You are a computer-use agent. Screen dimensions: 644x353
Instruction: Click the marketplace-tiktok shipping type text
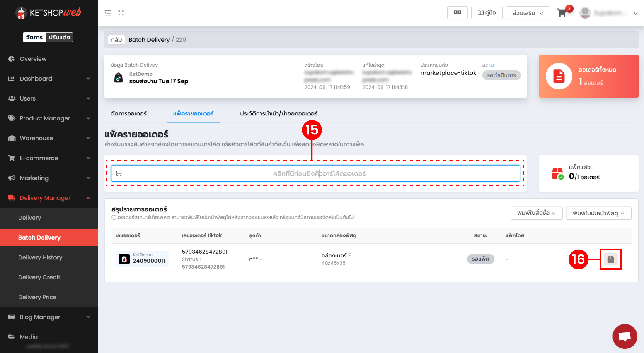448,73
